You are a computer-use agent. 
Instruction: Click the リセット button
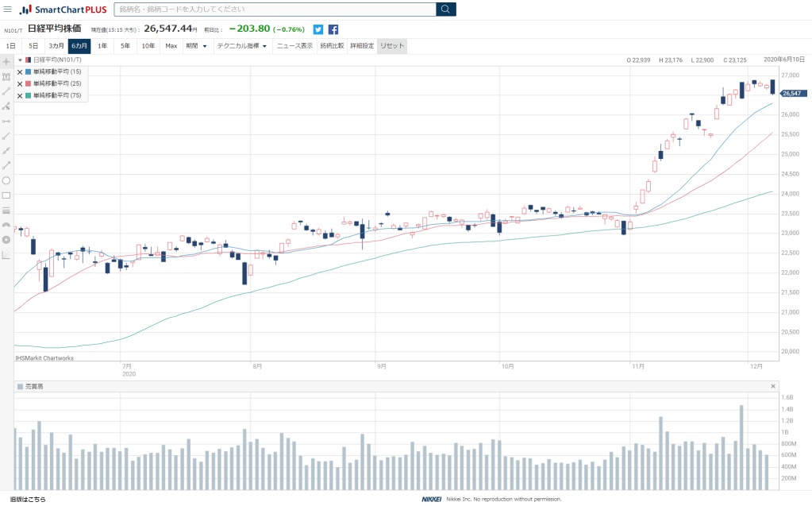[x=392, y=46]
